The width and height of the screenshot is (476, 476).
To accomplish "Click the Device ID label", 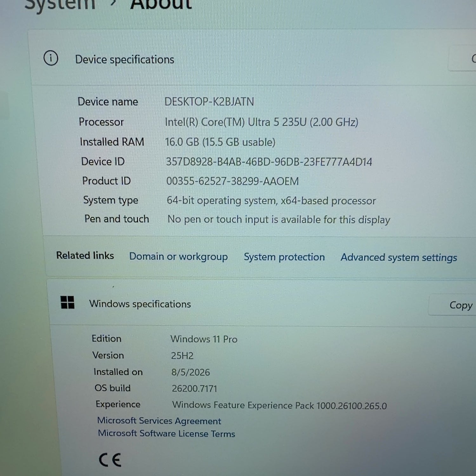I will tap(103, 162).
